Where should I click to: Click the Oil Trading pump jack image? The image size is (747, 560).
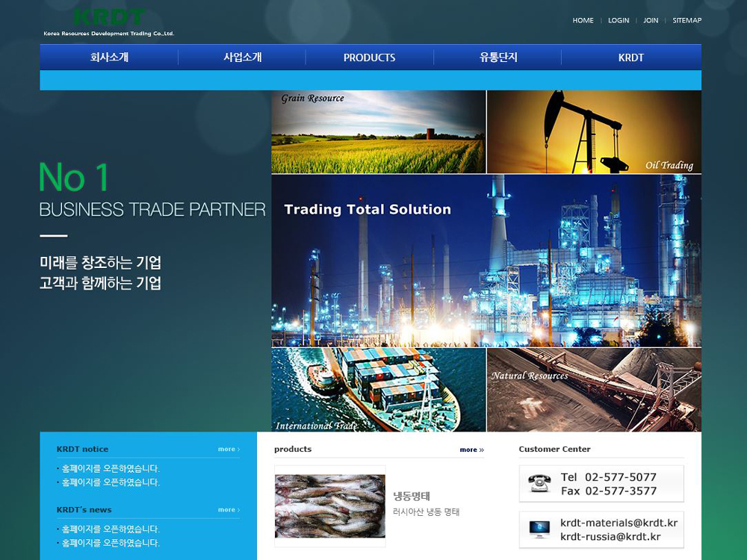(x=594, y=132)
